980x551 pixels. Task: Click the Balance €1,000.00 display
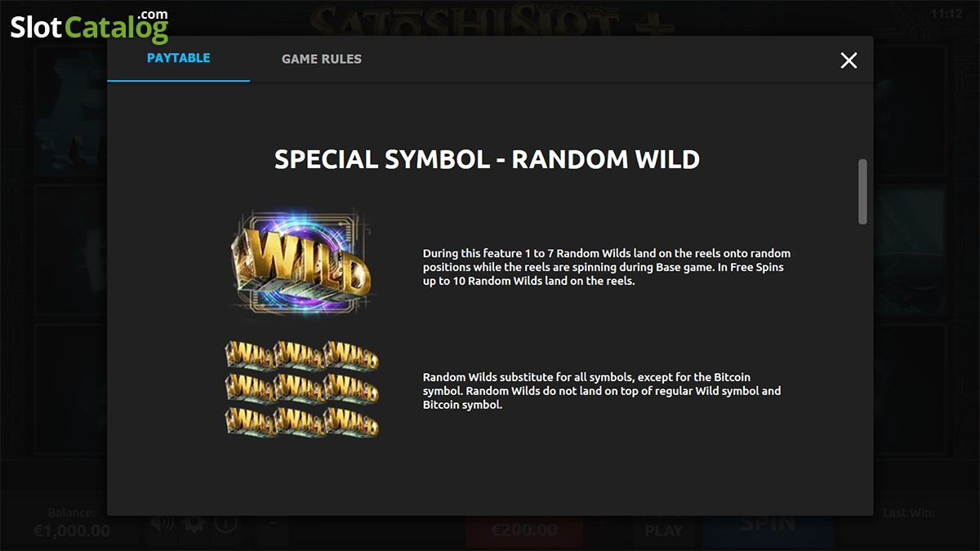pos(72,522)
